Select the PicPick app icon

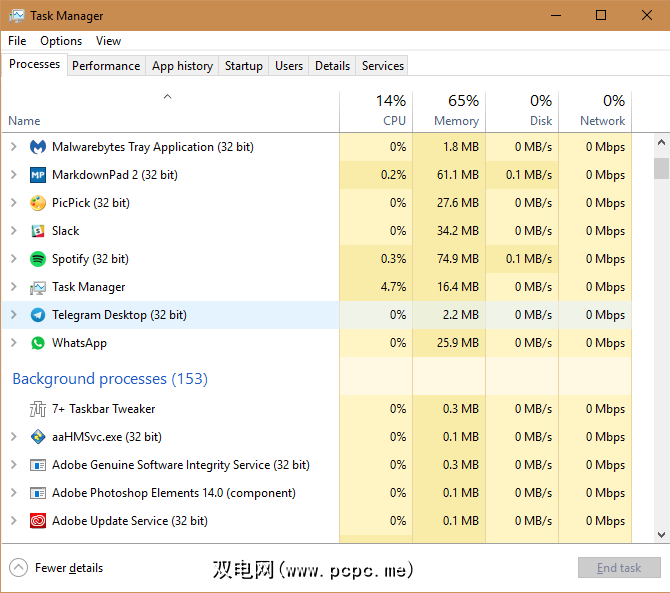(x=38, y=203)
